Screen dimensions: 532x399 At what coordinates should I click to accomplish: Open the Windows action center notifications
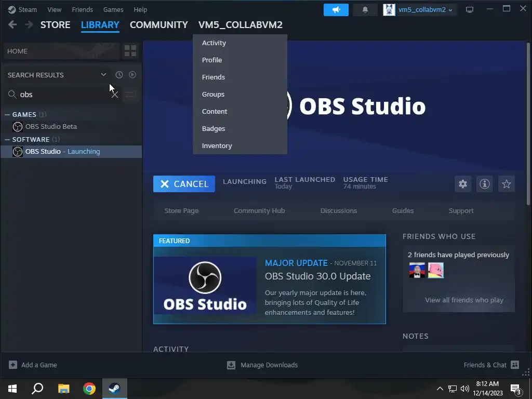(x=516, y=389)
